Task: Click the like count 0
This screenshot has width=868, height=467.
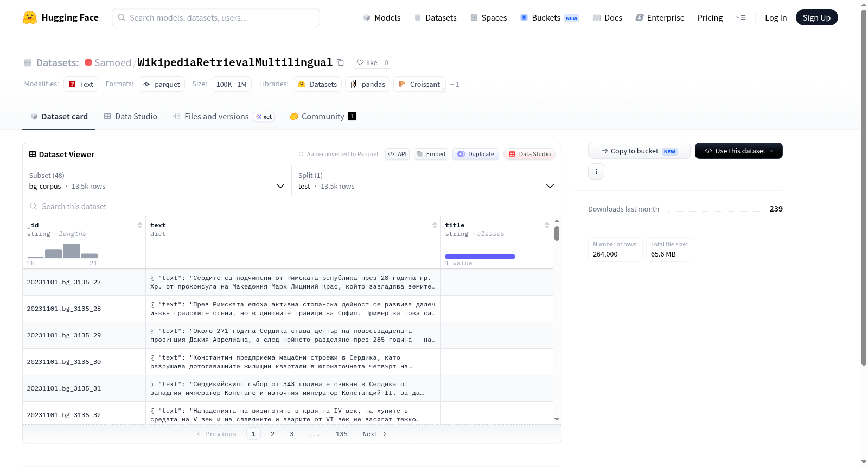Action: tap(386, 62)
